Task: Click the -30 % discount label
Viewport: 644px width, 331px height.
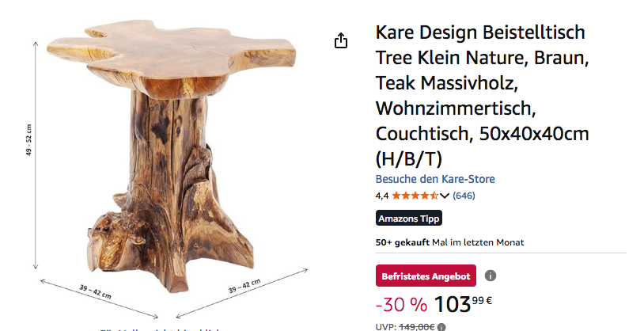Action: coord(401,305)
